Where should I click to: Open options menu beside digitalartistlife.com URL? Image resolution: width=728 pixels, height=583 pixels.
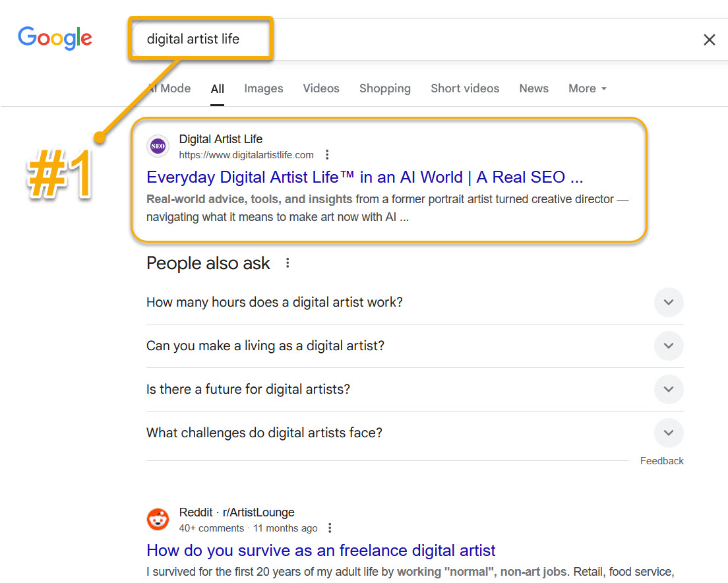(x=327, y=155)
